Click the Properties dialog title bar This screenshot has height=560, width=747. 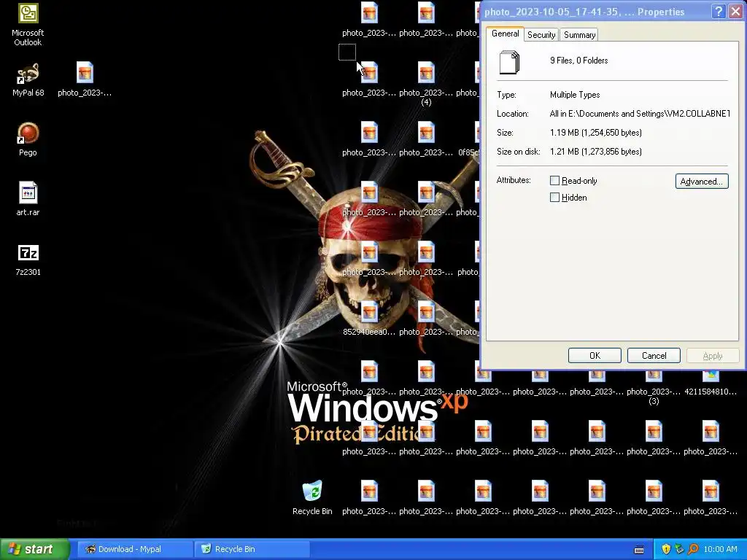[595, 12]
